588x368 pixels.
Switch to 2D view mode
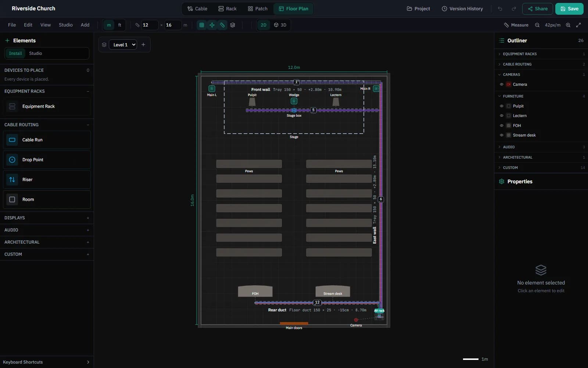click(263, 25)
